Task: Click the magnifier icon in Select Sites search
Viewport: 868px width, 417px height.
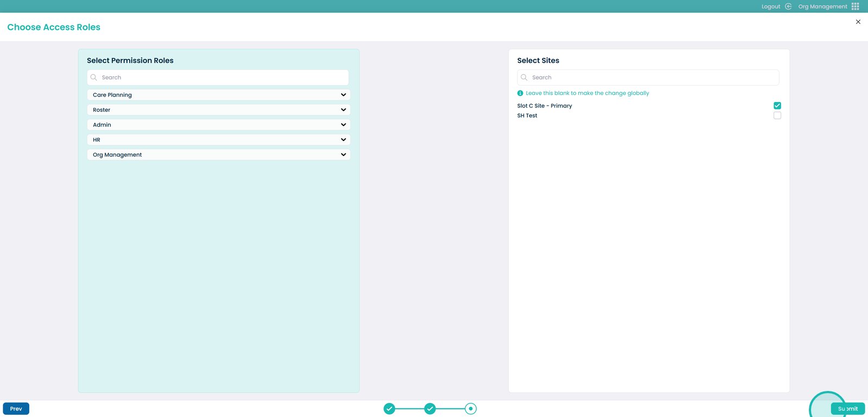Action: tap(524, 78)
